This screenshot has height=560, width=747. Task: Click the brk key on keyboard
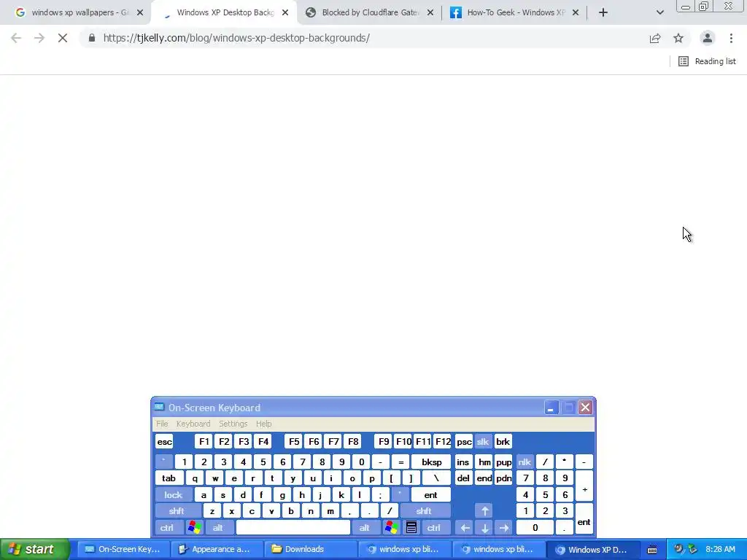503,442
